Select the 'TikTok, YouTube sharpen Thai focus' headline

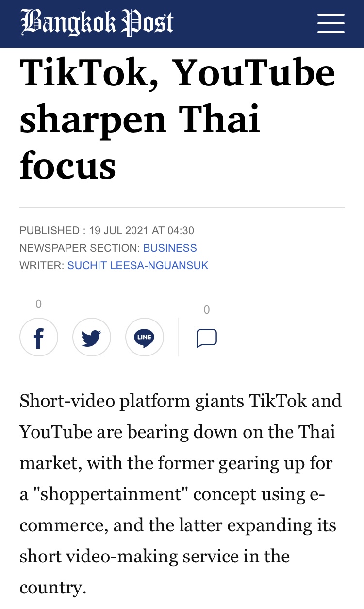[x=178, y=119]
